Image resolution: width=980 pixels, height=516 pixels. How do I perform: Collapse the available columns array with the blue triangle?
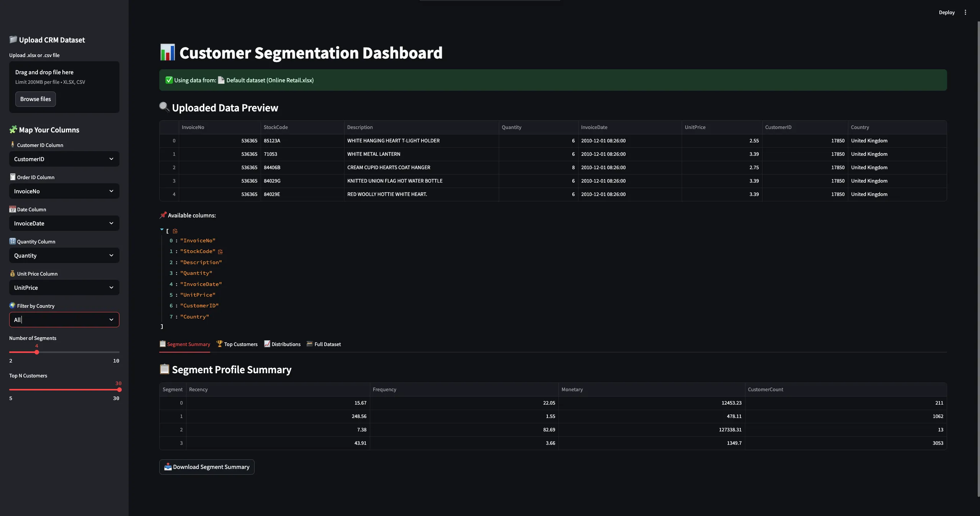162,230
